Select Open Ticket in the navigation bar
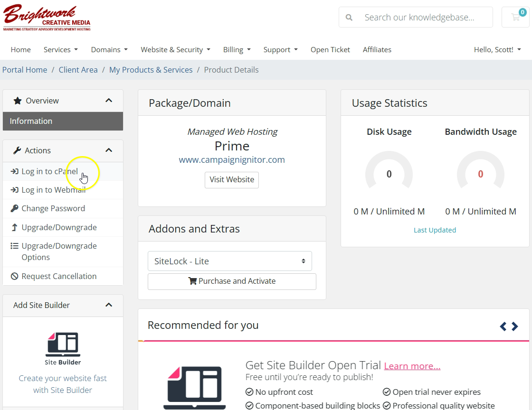Viewport: 532px width, 410px height. click(330, 49)
